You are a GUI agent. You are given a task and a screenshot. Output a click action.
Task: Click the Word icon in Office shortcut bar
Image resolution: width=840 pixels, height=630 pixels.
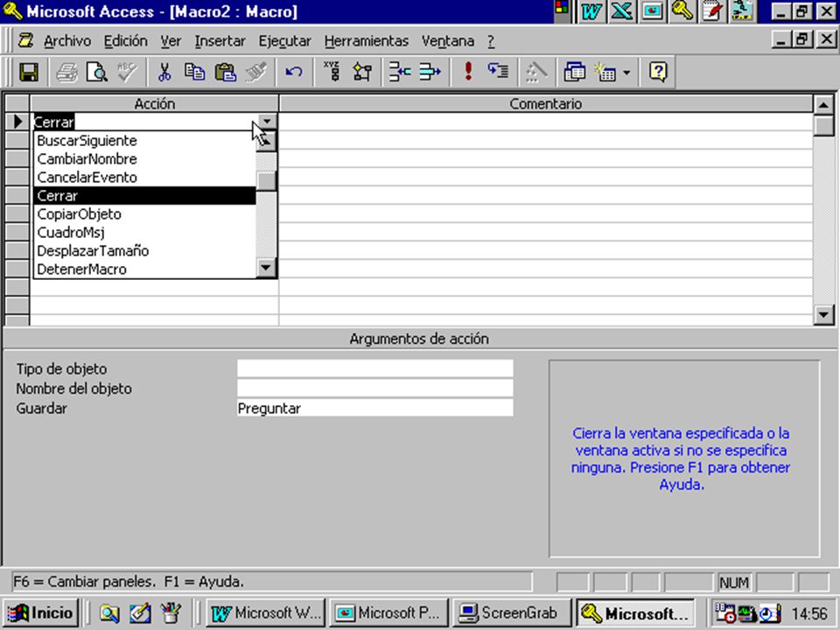pos(591,11)
